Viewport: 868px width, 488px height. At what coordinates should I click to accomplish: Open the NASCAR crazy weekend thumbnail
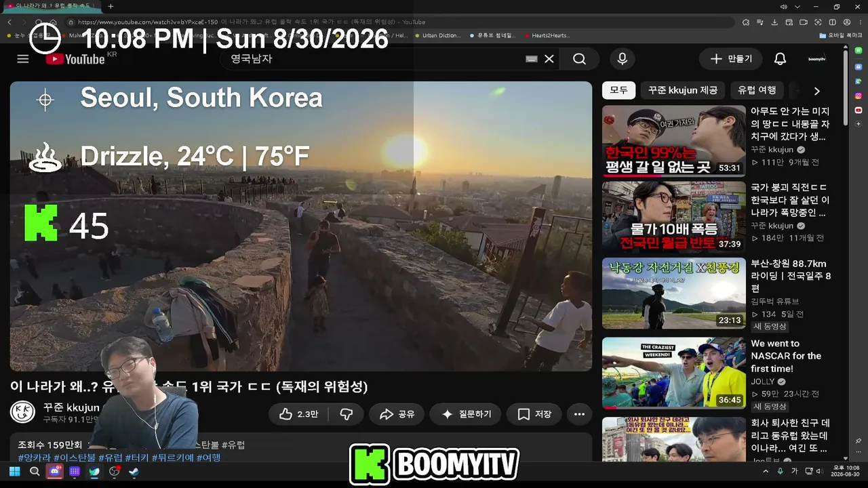(x=674, y=373)
